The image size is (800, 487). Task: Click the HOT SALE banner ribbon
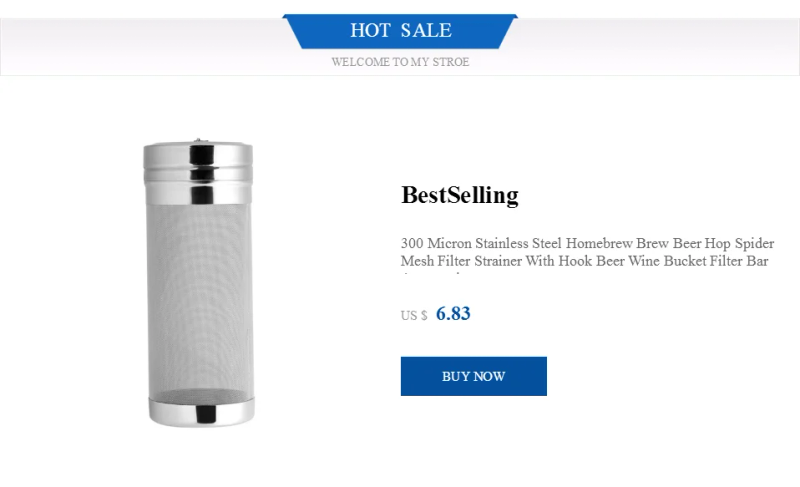[400, 31]
